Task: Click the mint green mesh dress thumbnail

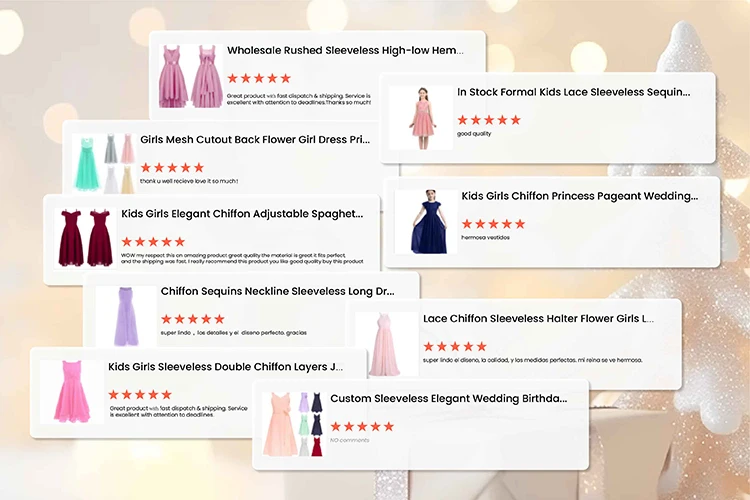Action: click(104, 163)
